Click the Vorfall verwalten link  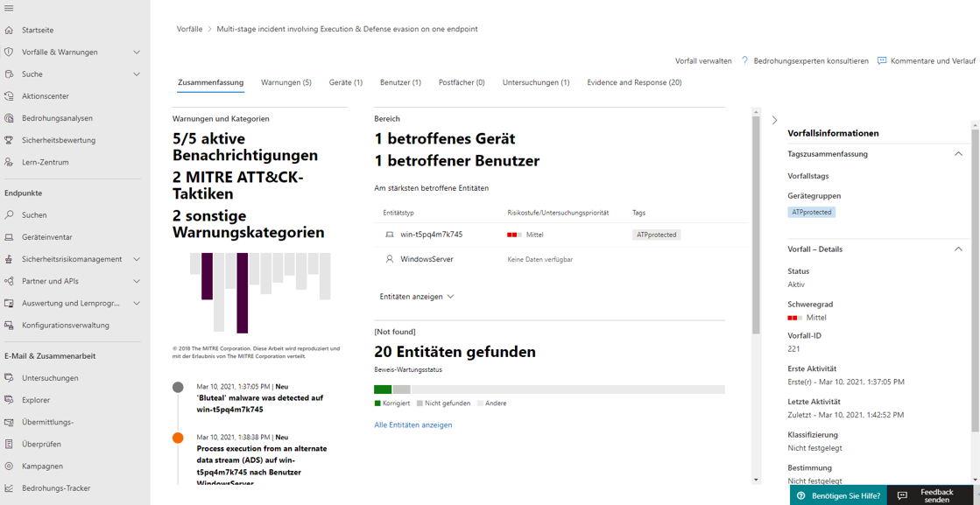[706, 60]
